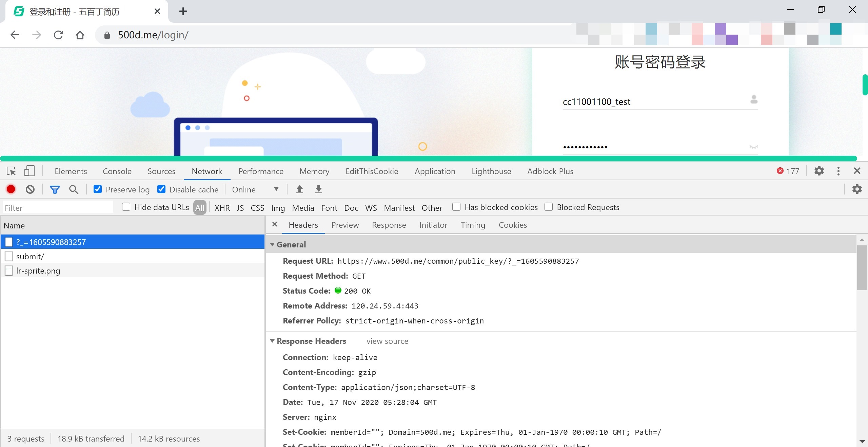The height and width of the screenshot is (447, 868).
Task: Open a new browser tab
Action: click(x=183, y=12)
